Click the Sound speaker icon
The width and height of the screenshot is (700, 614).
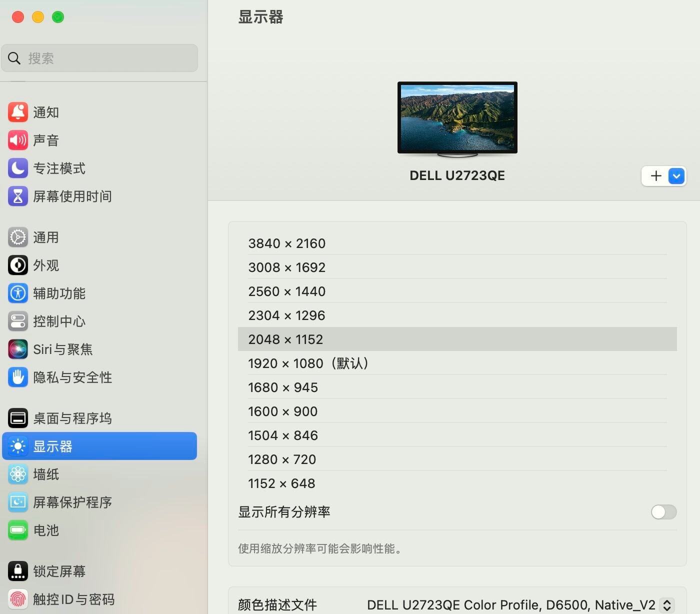pos(18,140)
